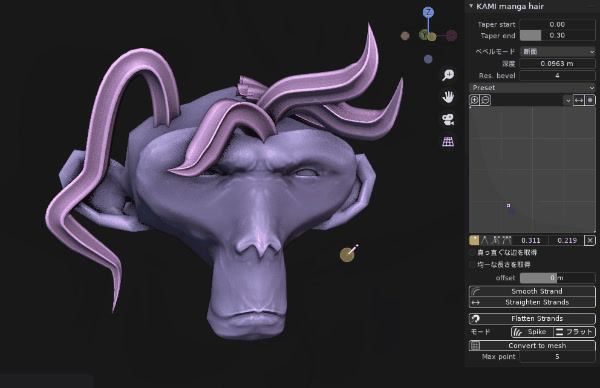Image resolution: width=600 pixels, height=388 pixels.
Task: Select Spike mode
Action: (532, 332)
